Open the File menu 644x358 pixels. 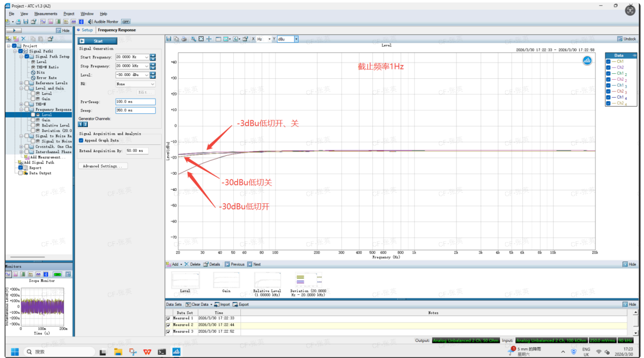[x=11, y=13]
